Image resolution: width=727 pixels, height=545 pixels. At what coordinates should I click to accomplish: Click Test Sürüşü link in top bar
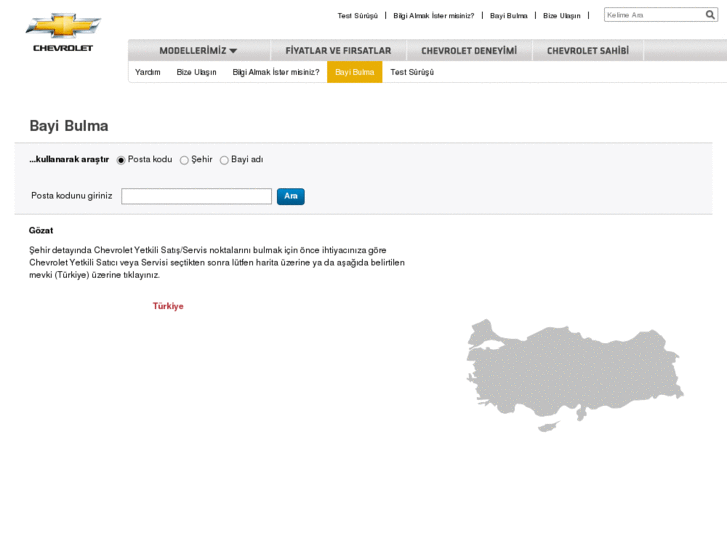357,16
